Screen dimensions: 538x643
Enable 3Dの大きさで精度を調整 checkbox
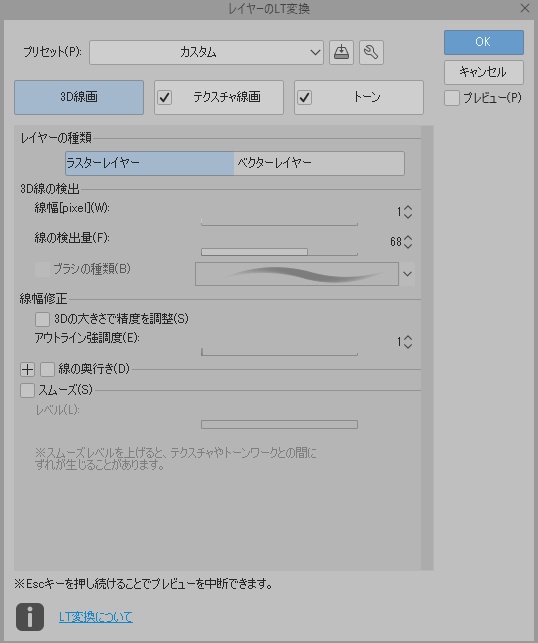tap(42, 319)
